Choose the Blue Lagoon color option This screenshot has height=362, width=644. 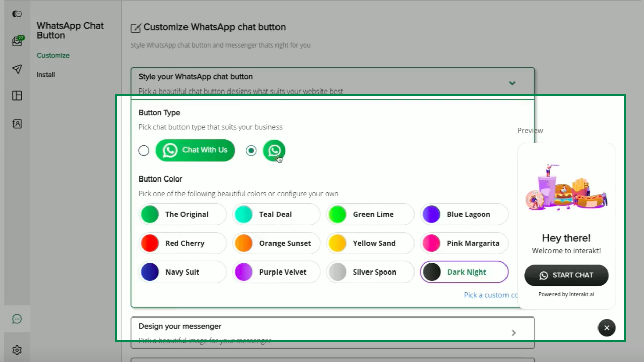pyautogui.click(x=464, y=214)
